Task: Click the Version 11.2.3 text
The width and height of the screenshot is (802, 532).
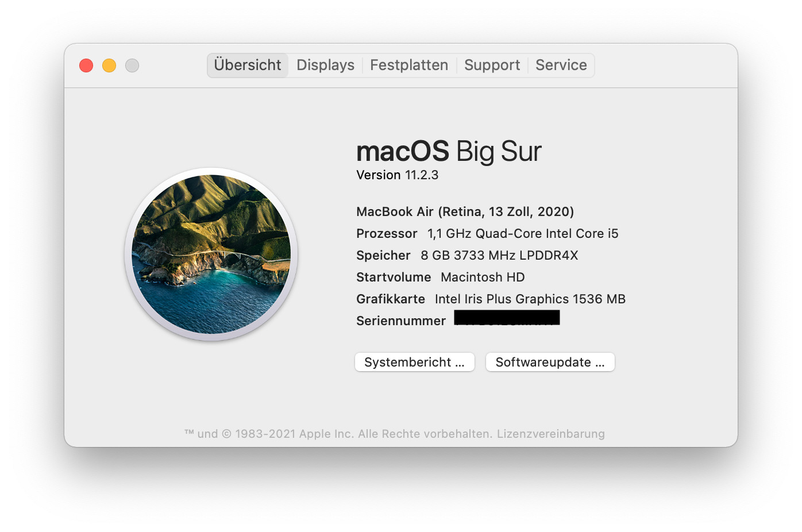Action: click(x=398, y=175)
